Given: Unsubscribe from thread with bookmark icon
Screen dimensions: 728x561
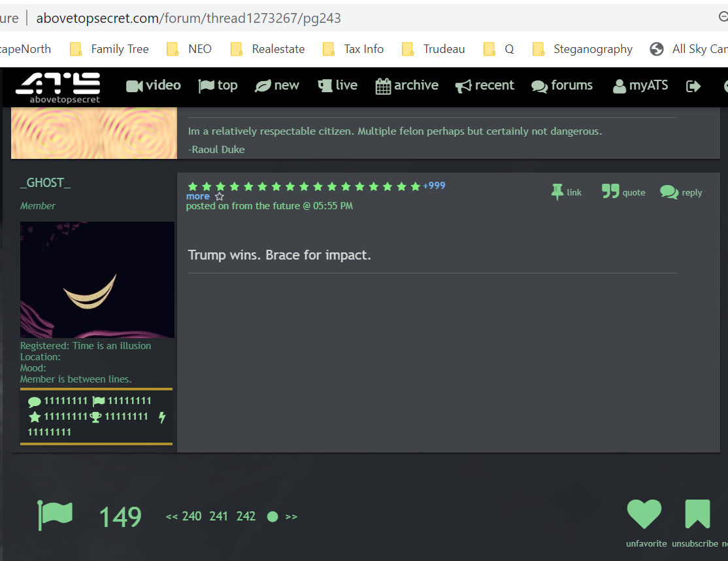Looking at the screenshot, I should 697,514.
